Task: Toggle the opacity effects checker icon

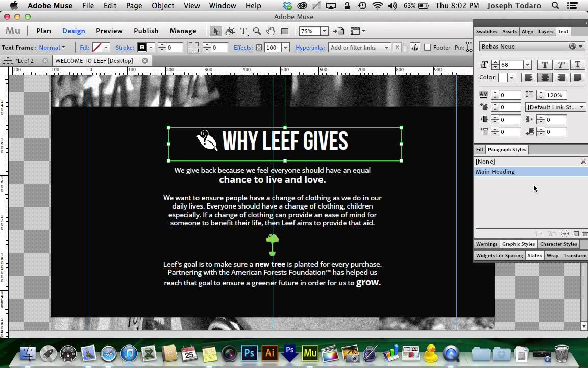Action: [x=259, y=48]
